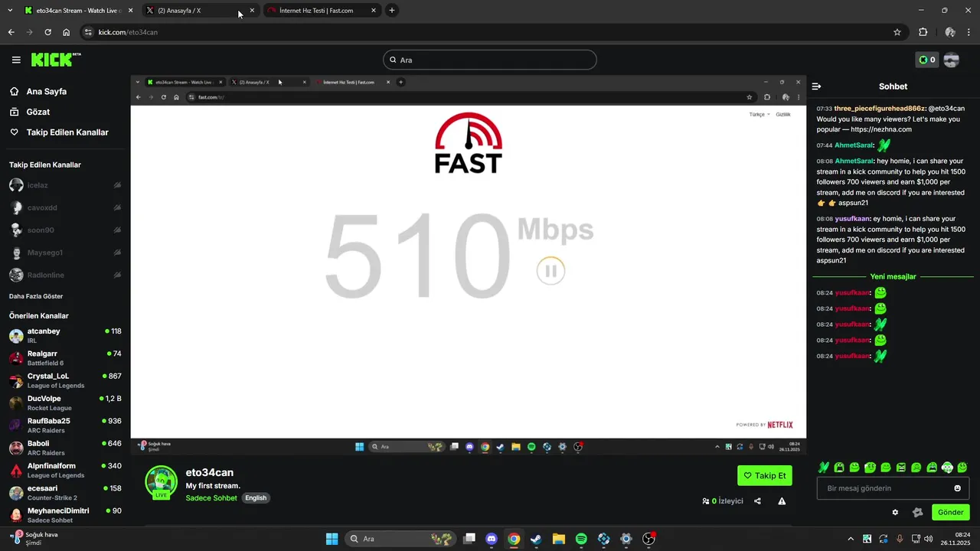Viewport: 980px width, 551px height.
Task: Open the Kick hamburger sidebar menu
Action: 16,60
